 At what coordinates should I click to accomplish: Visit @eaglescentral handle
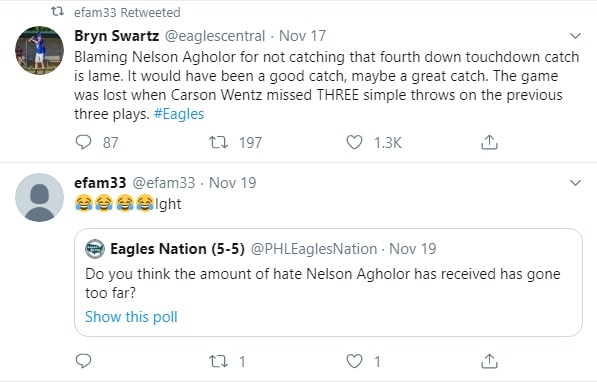(215, 36)
